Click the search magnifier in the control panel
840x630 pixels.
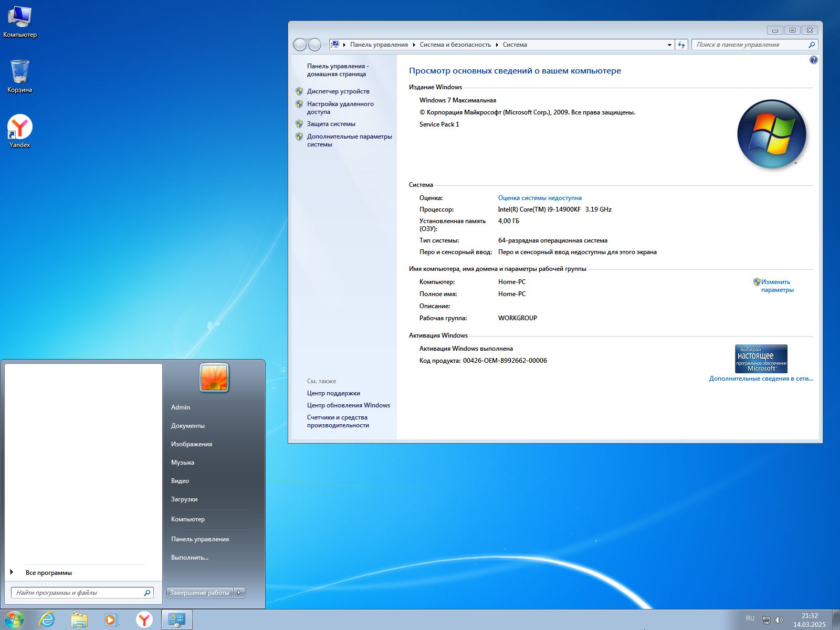(812, 45)
